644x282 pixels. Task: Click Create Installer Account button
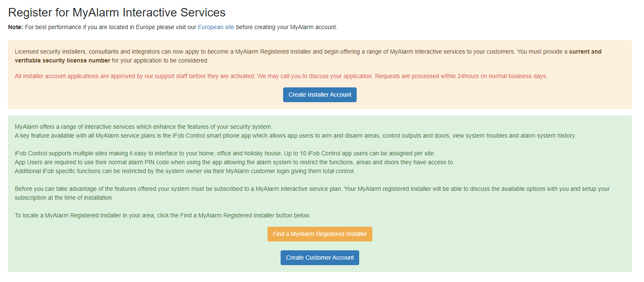tap(320, 95)
